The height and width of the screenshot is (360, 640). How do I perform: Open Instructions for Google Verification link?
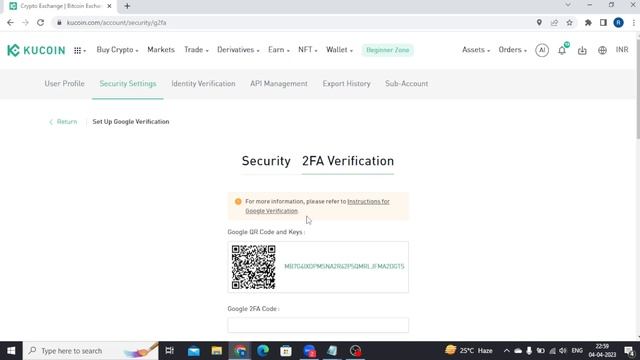[x=317, y=206]
